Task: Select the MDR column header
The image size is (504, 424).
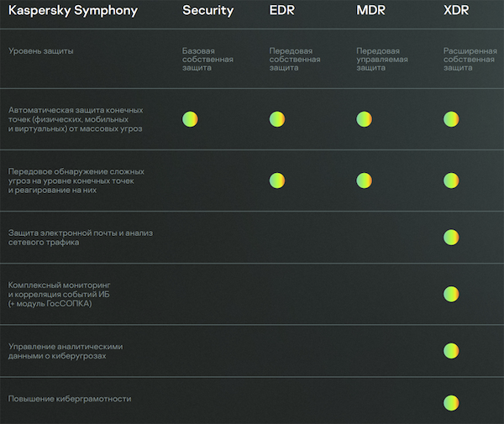Action: tap(370, 11)
